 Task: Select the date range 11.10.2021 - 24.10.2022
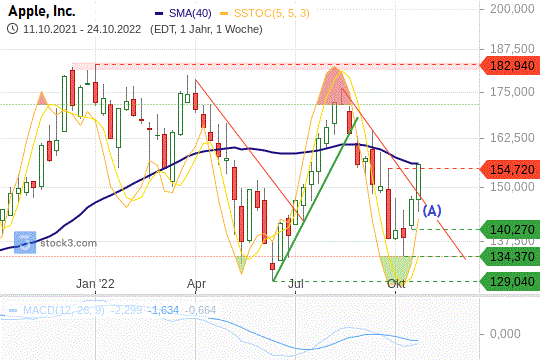click(x=82, y=29)
